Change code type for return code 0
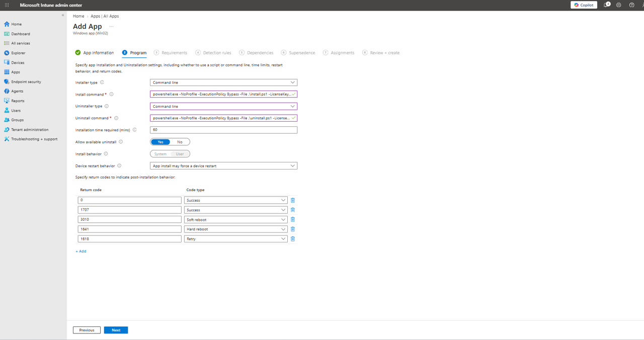This screenshot has height=340, width=644. (x=236, y=200)
